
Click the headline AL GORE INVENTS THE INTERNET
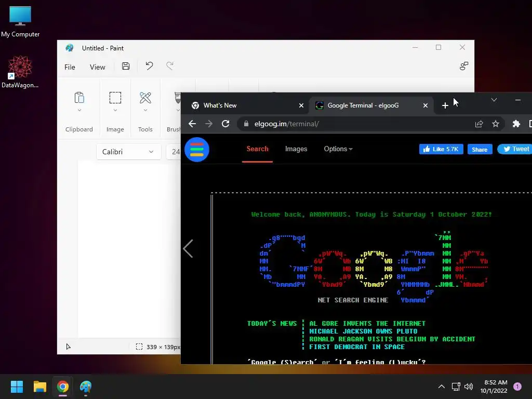367,323
